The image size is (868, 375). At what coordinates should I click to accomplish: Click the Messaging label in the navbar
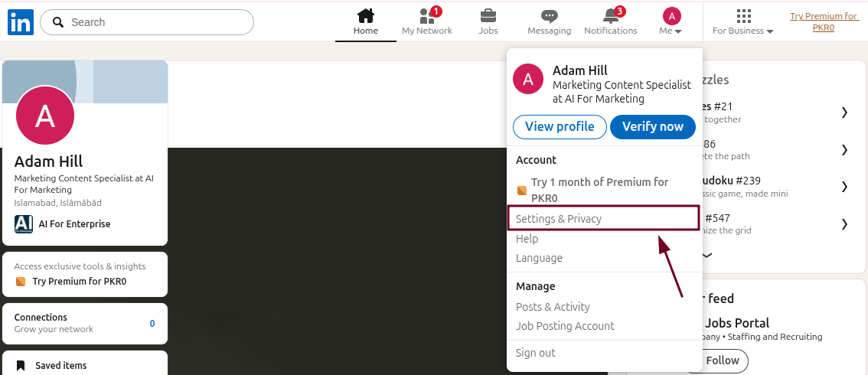click(549, 31)
